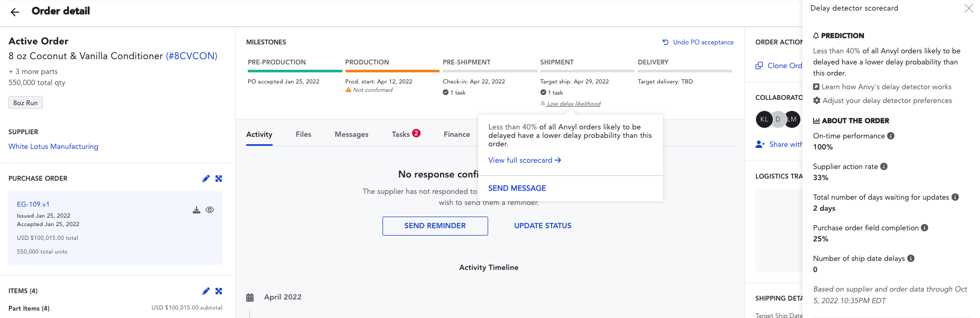This screenshot has width=980, height=318.
Task: Preview EG-109.v1 with the eye icon
Action: point(210,210)
